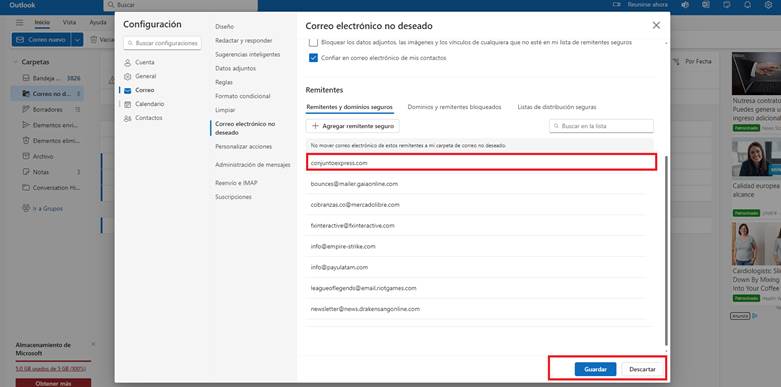Open the Vista ribbon tab
Viewport: 781px width, 387px height.
coord(69,22)
